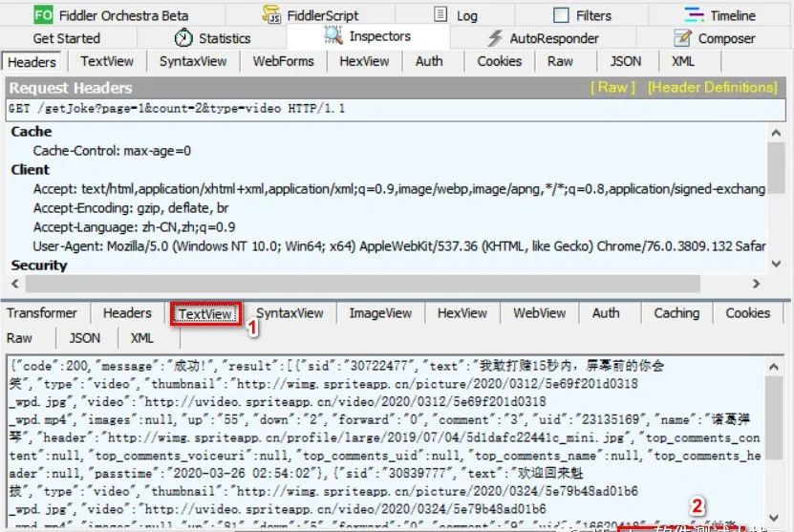Open the Fiddler Orchestra Beta FO icon

(43, 15)
